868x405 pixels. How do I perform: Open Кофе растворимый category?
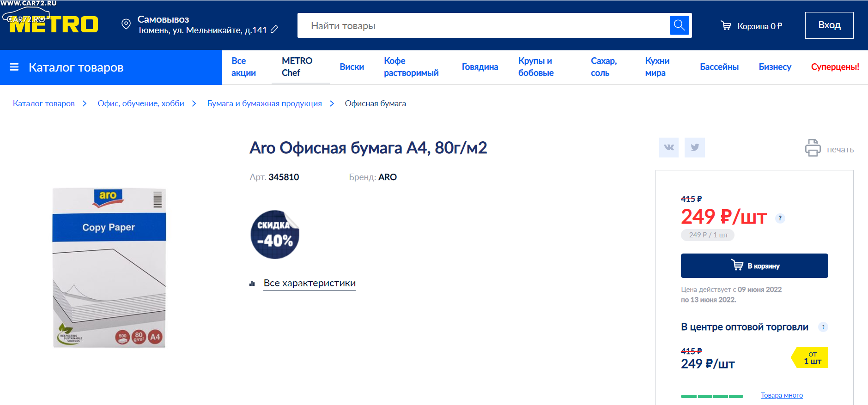click(x=411, y=67)
